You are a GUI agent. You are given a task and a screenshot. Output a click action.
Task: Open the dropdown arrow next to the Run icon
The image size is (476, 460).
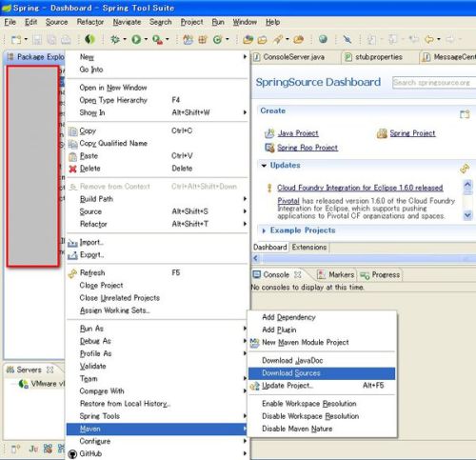click(x=146, y=39)
